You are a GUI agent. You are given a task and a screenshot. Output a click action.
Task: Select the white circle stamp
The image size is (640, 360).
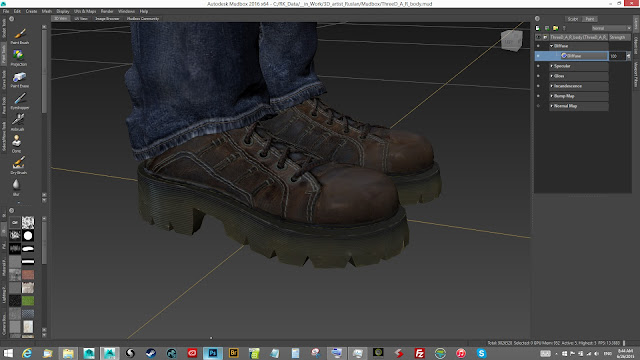28,236
